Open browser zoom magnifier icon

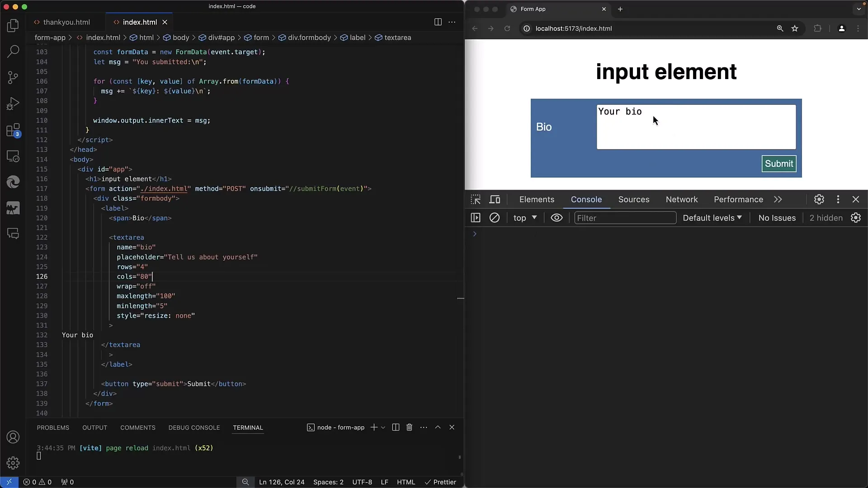(x=780, y=28)
